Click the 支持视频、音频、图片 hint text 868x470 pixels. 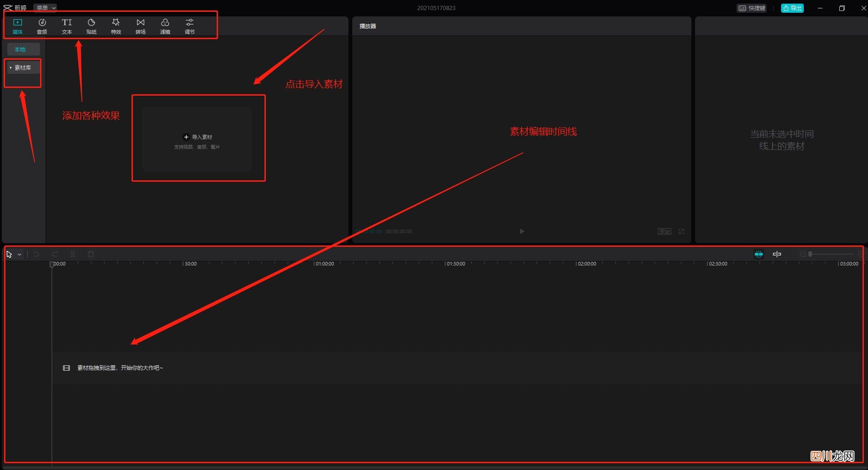coord(197,147)
